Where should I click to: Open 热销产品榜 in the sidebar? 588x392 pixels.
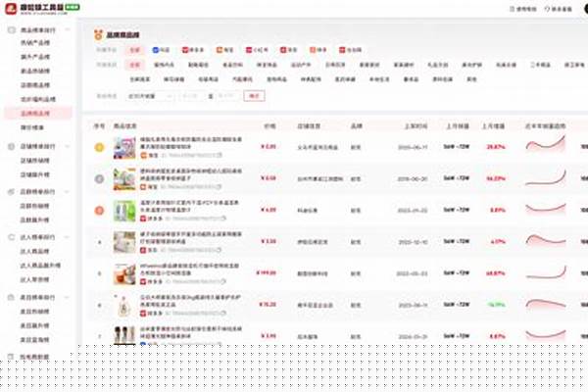point(35,43)
